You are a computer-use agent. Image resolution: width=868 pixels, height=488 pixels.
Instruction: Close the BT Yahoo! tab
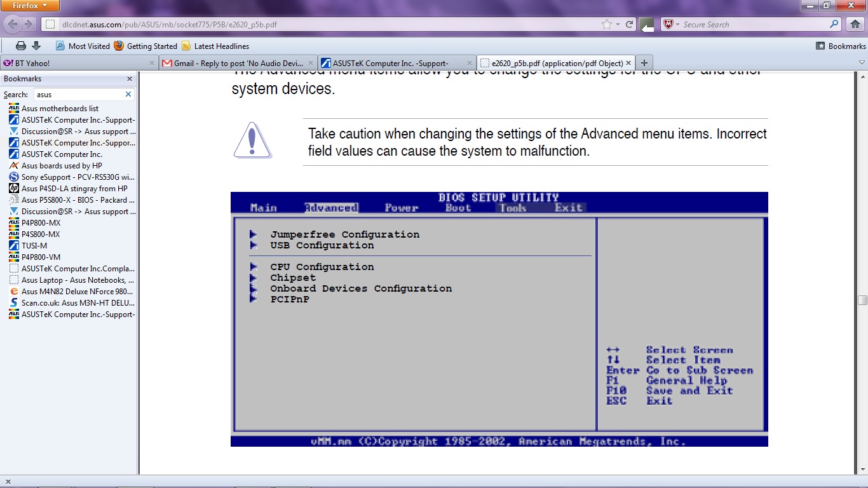point(152,63)
